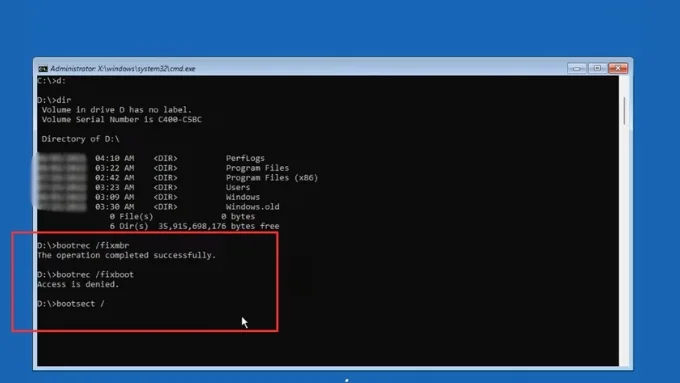Click 'The operation completed successfully.' text
Image resolution: width=680 pixels, height=383 pixels.
coord(127,255)
